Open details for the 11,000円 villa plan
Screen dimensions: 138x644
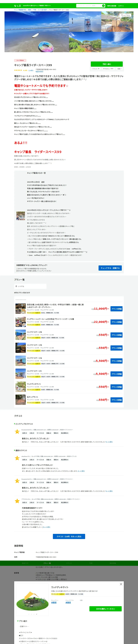coord(117,309)
